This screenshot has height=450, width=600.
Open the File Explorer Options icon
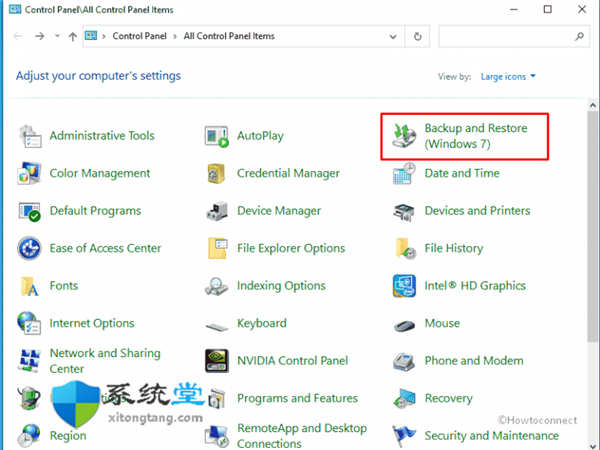pyautogui.click(x=218, y=248)
